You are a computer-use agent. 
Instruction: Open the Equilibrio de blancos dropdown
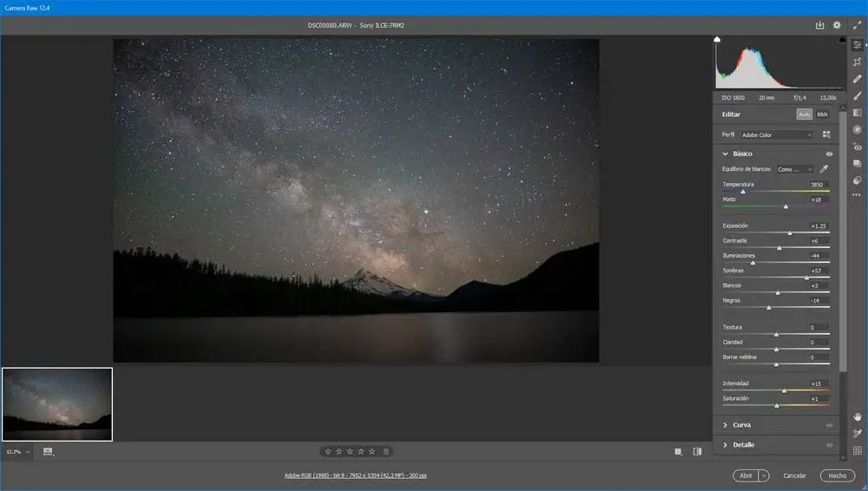(x=795, y=169)
